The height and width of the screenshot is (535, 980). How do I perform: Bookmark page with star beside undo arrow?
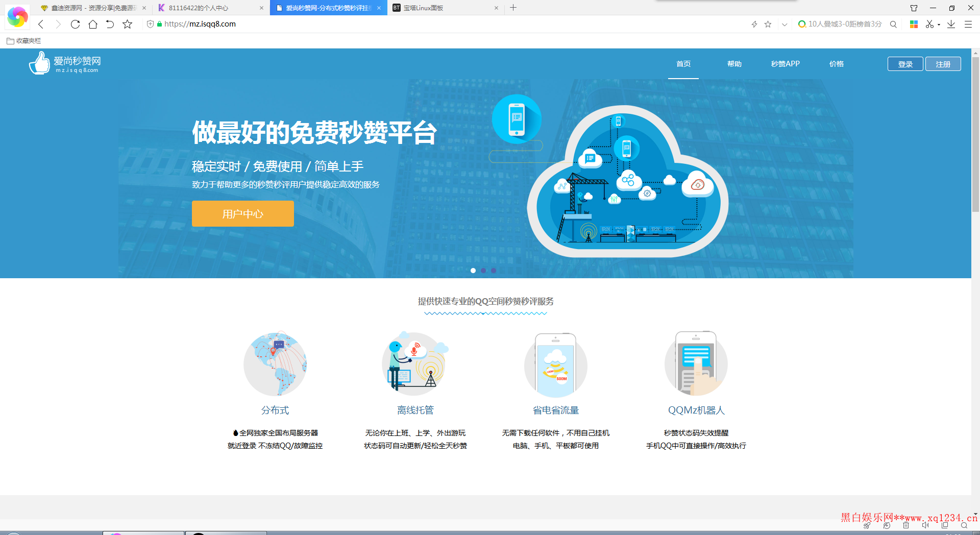128,24
